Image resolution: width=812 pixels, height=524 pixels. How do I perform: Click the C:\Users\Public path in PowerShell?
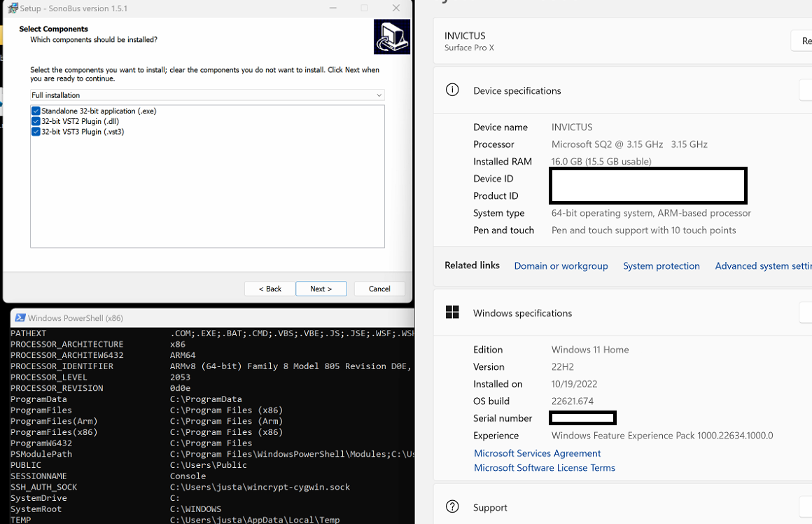tap(208, 465)
